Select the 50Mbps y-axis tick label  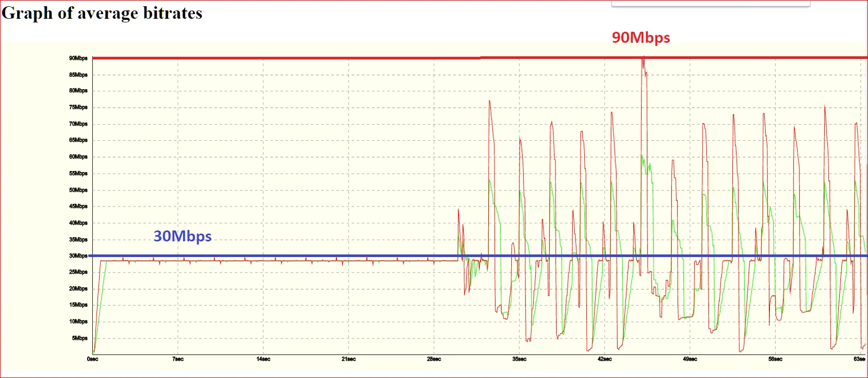coord(78,190)
